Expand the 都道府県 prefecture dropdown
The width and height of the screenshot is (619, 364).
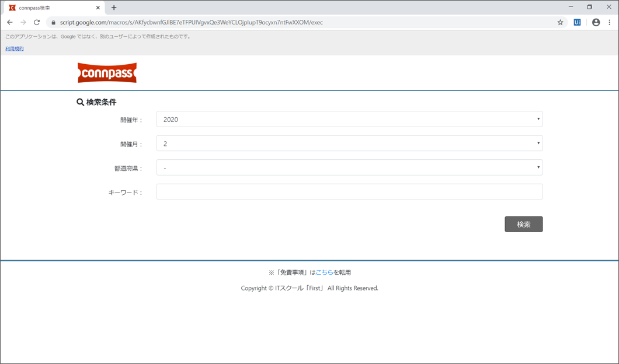point(349,168)
